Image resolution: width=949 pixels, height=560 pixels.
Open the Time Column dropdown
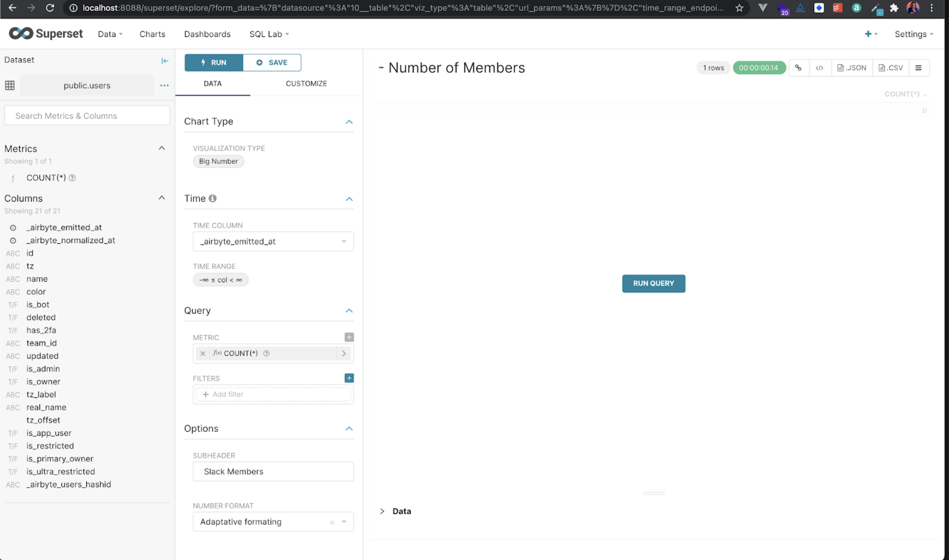(273, 241)
